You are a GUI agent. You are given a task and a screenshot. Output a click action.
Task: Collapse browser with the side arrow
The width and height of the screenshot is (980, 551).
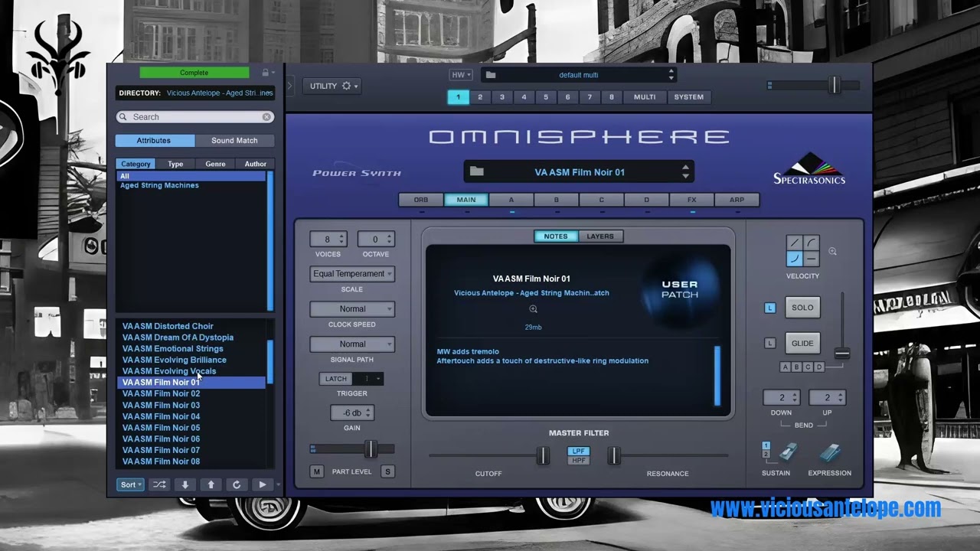click(x=289, y=86)
